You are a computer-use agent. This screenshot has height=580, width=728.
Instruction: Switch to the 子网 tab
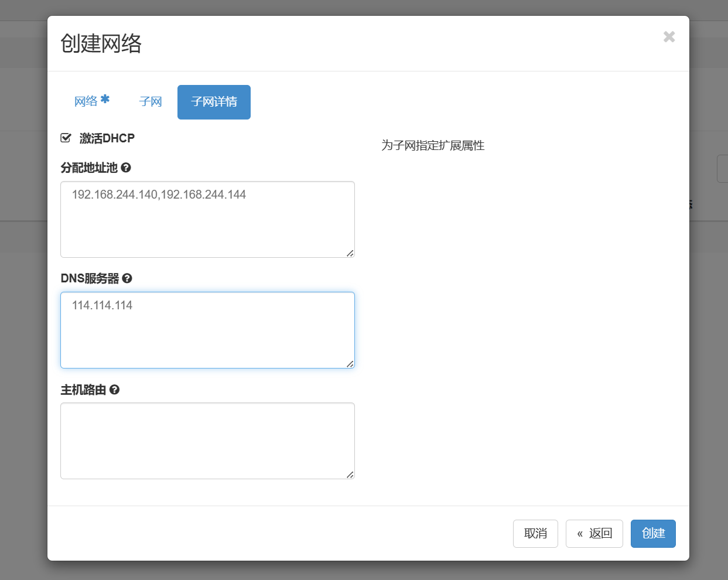(x=151, y=102)
